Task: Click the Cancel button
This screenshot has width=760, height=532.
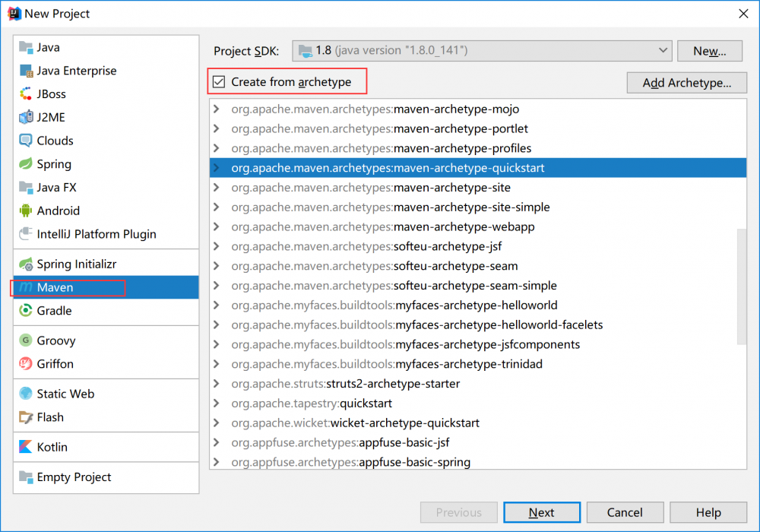Action: click(625, 512)
